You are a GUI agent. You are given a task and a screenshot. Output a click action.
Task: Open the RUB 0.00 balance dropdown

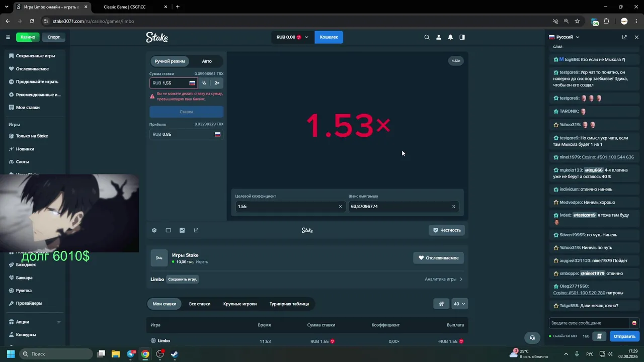(292, 37)
